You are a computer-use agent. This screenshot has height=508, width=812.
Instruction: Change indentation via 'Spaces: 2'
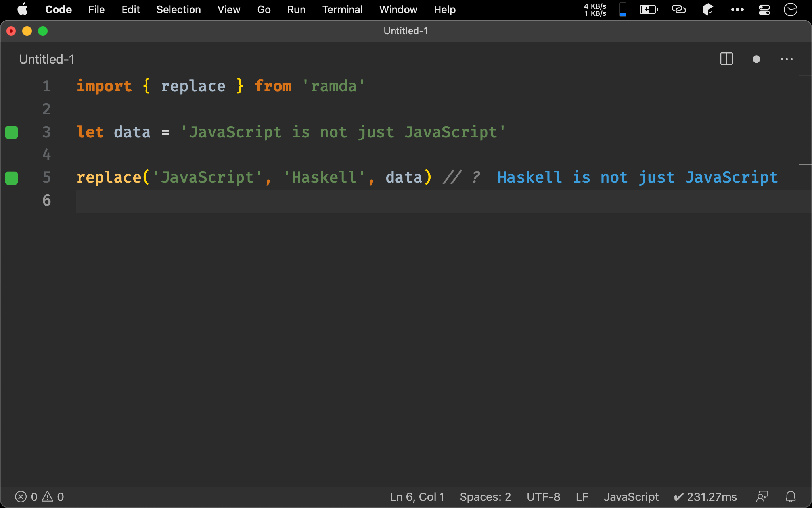(485, 497)
